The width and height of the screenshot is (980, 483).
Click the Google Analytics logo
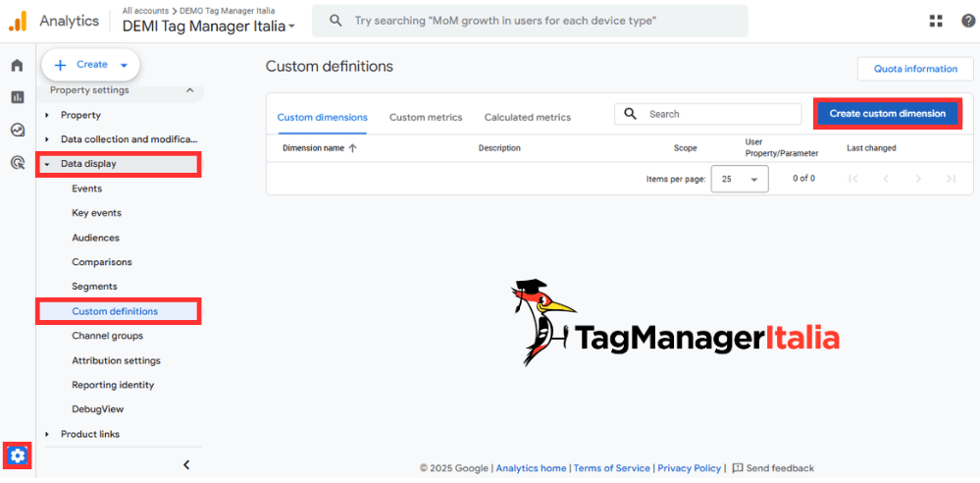[x=18, y=22]
